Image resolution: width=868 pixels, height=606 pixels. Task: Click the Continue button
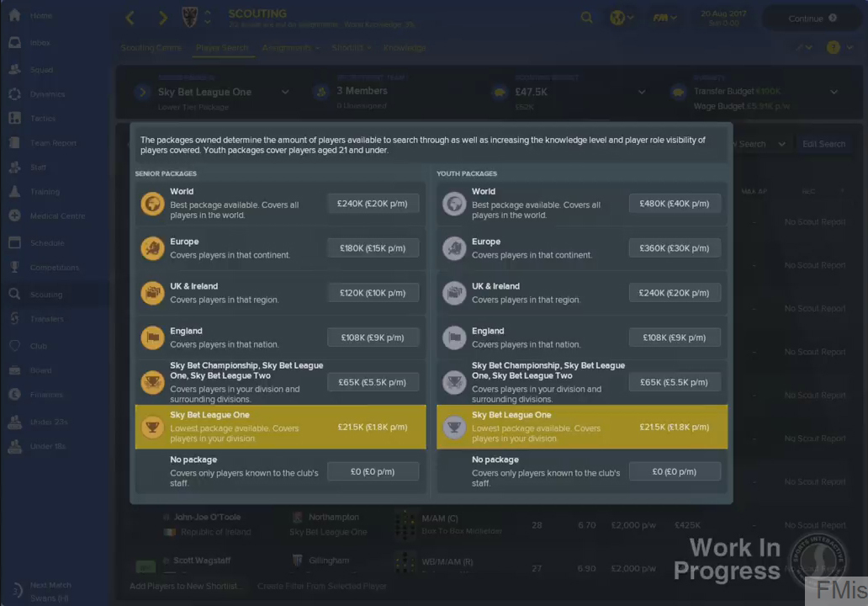point(812,19)
